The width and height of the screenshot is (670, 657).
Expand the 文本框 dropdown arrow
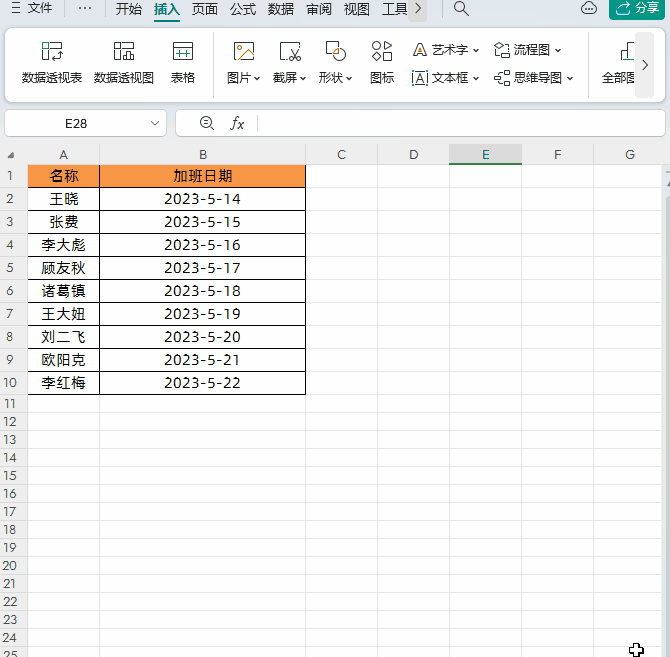[x=476, y=79]
